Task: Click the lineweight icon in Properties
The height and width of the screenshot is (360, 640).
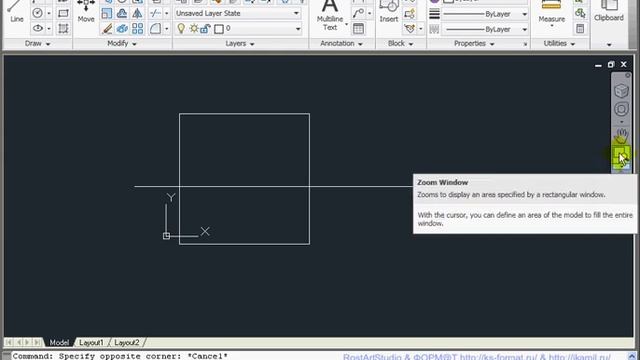Action: 434,14
